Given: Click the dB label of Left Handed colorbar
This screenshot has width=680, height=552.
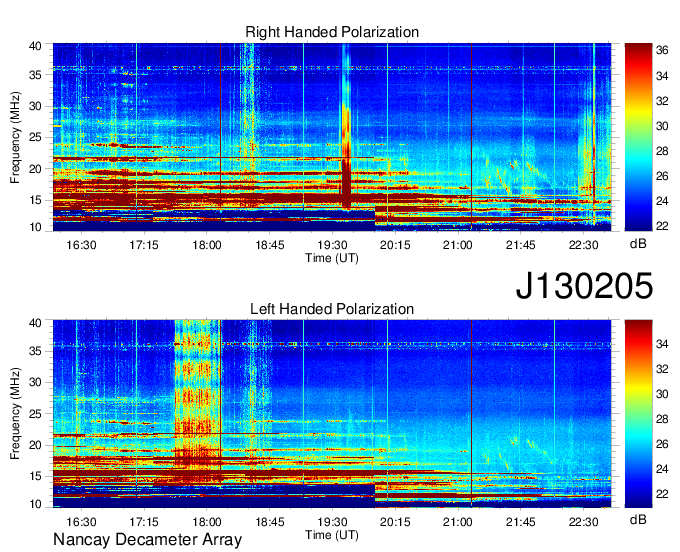Looking at the screenshot, I should (638, 519).
